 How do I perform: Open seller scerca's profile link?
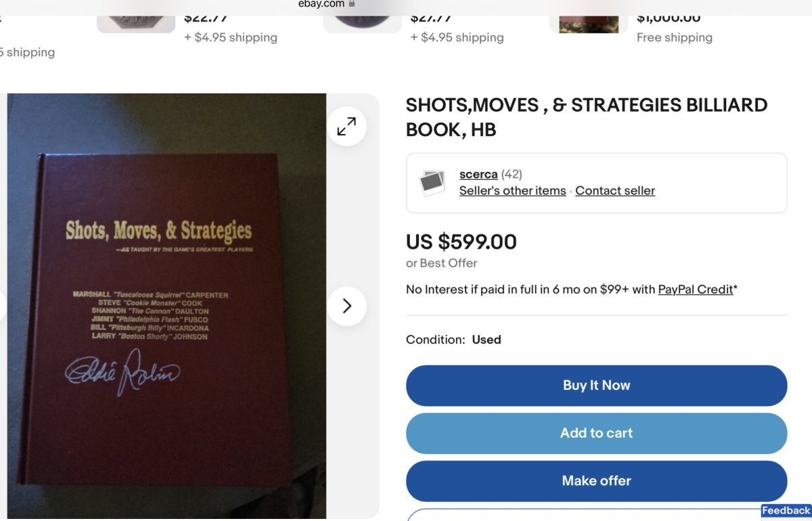[478, 175]
